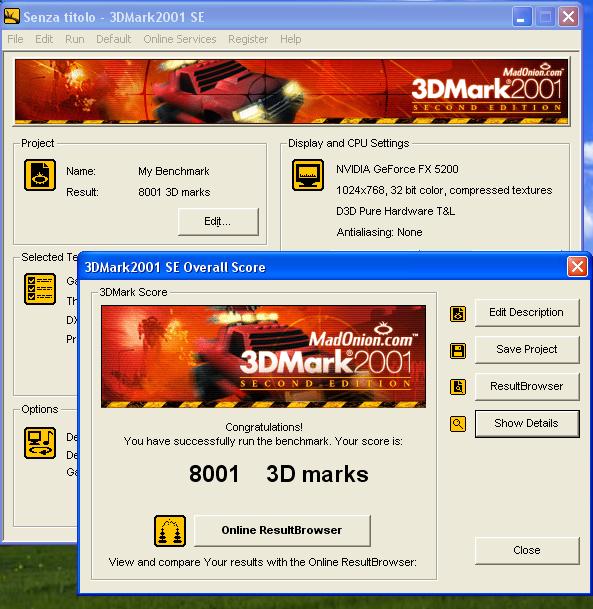Click the Online ResultBrowser trees icon
The height and width of the screenshot is (609, 593).
point(170,531)
